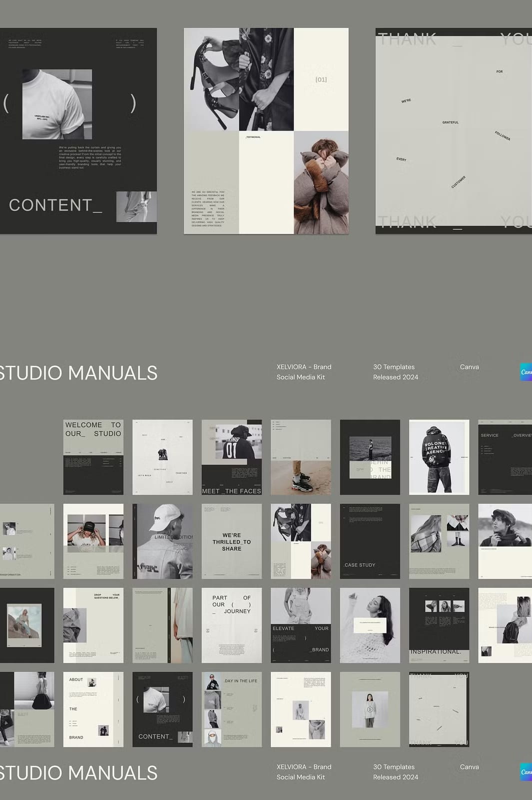
Task: Click the lower 'Canva' text label
Action: pos(470,767)
